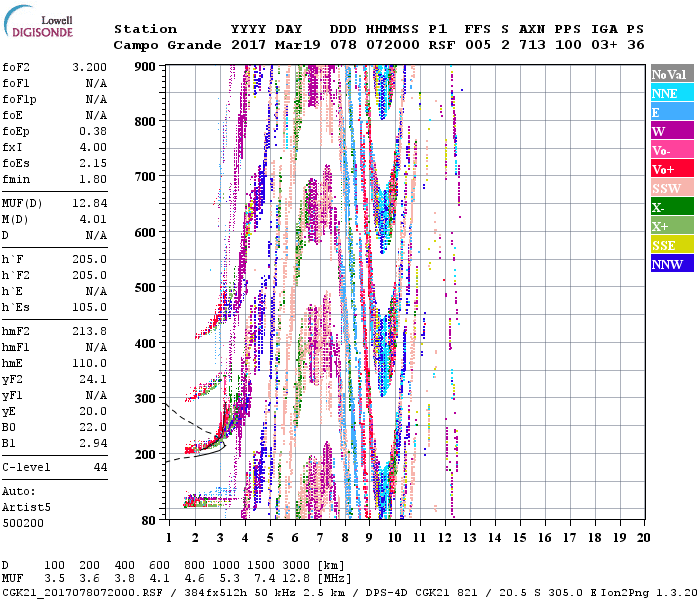This screenshot has height=600, width=700.
Task: Click the MUF(D) value 12.84
Action: [x=89, y=203]
